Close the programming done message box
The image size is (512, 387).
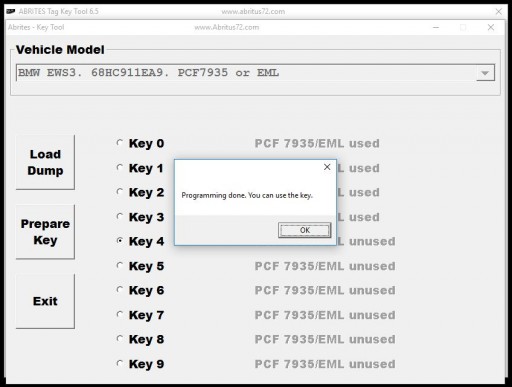point(327,167)
